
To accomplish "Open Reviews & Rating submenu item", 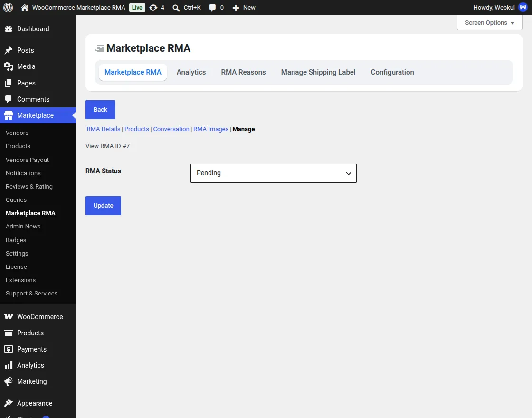I will [29, 187].
